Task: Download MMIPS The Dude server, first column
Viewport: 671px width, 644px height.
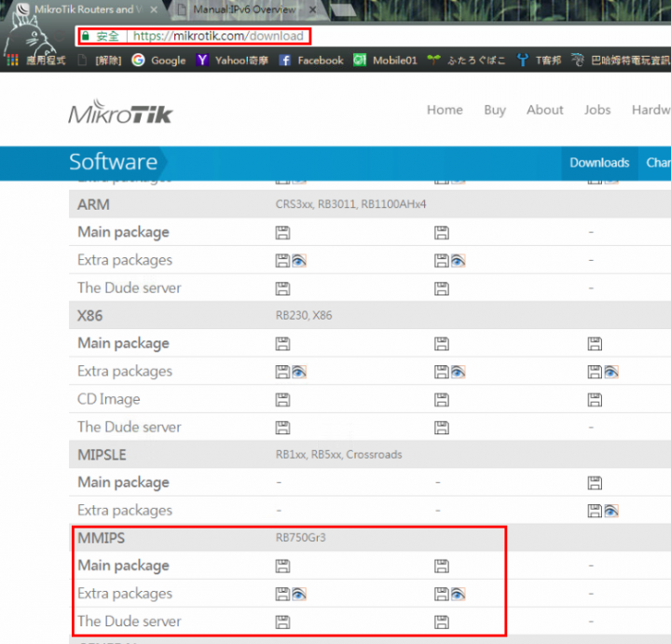Action: 282,623
